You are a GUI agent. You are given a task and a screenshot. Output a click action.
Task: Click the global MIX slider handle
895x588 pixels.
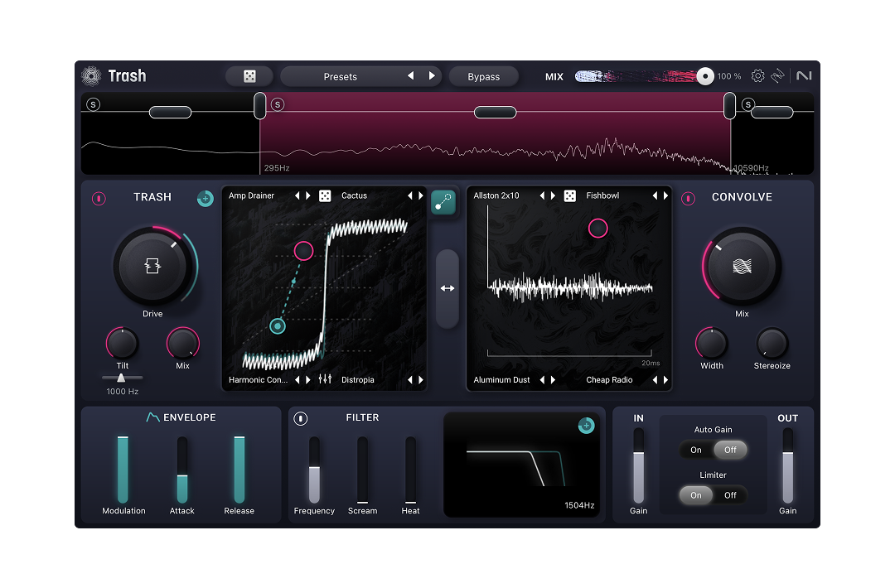[705, 76]
